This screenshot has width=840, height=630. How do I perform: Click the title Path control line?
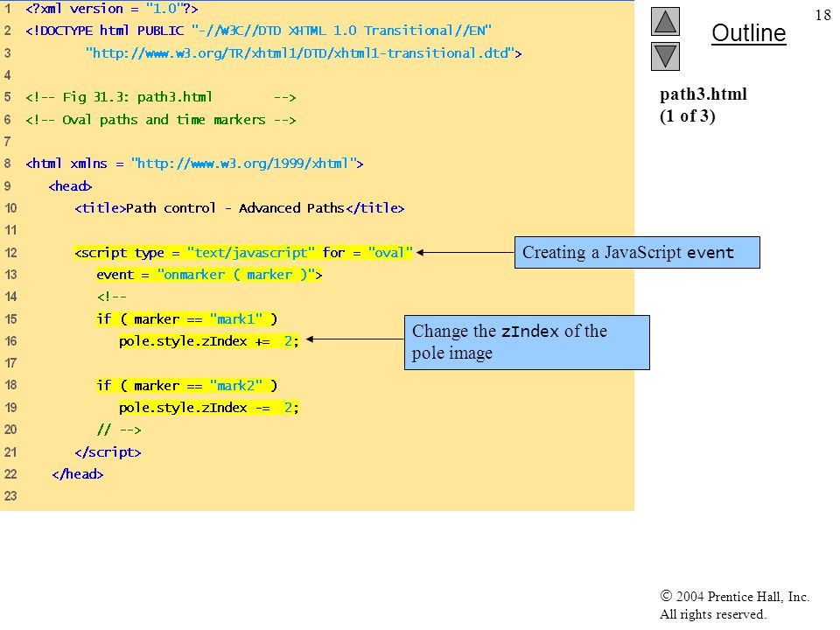240,208
